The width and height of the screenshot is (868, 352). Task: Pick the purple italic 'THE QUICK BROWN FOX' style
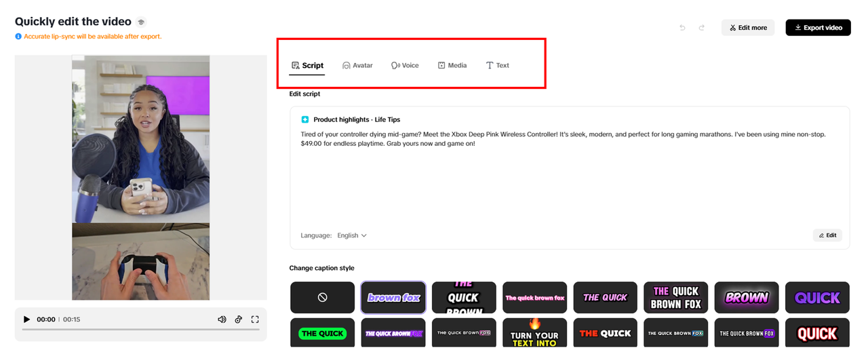(x=393, y=333)
